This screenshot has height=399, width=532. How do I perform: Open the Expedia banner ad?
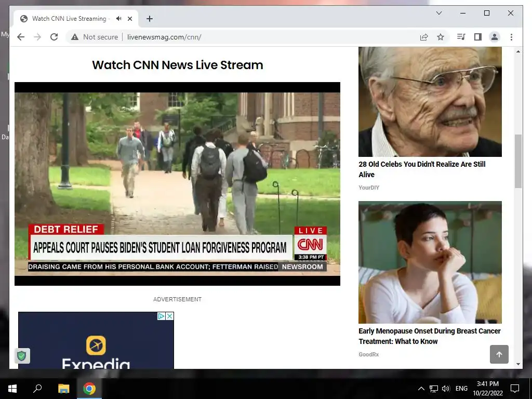pos(96,340)
